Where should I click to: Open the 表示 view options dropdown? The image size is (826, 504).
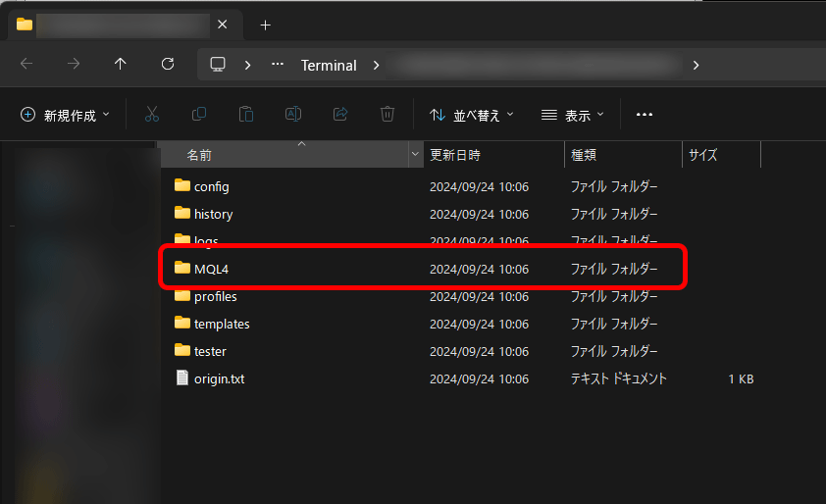click(x=573, y=115)
